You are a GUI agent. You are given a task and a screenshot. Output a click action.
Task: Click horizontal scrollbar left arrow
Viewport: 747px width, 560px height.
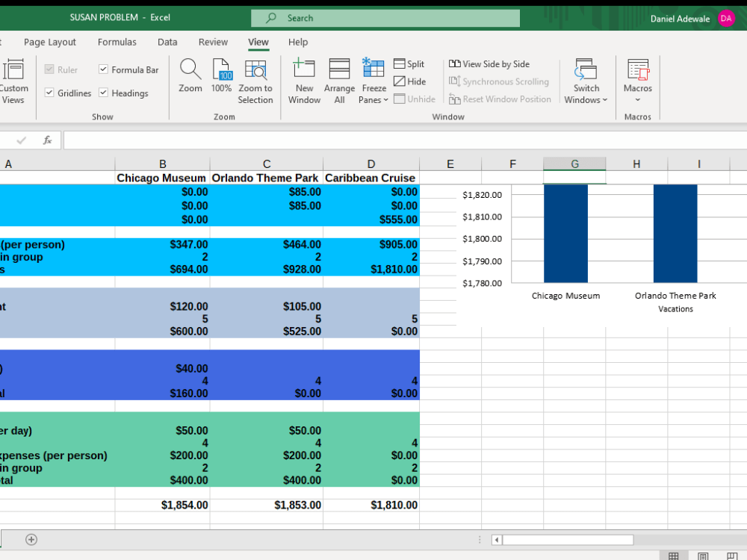coord(497,540)
